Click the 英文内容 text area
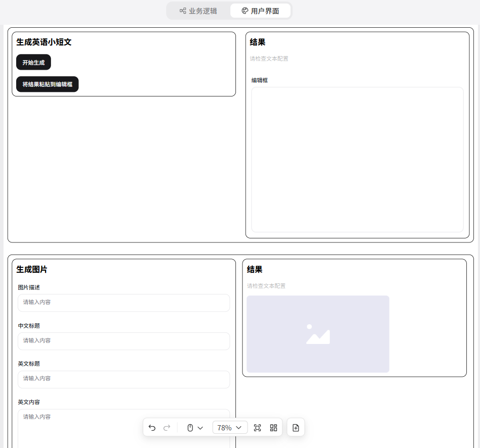 (x=124, y=428)
